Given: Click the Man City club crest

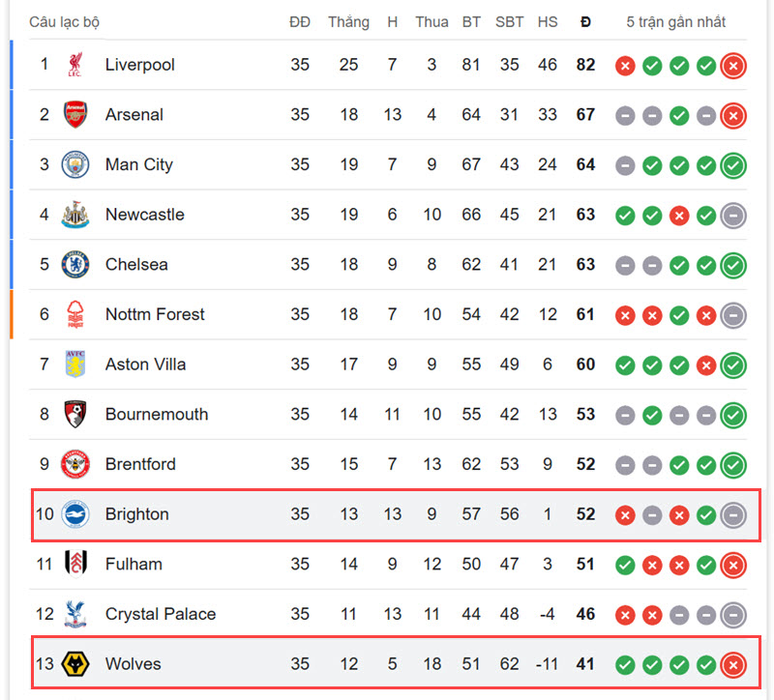Looking at the screenshot, I should pos(75,164).
